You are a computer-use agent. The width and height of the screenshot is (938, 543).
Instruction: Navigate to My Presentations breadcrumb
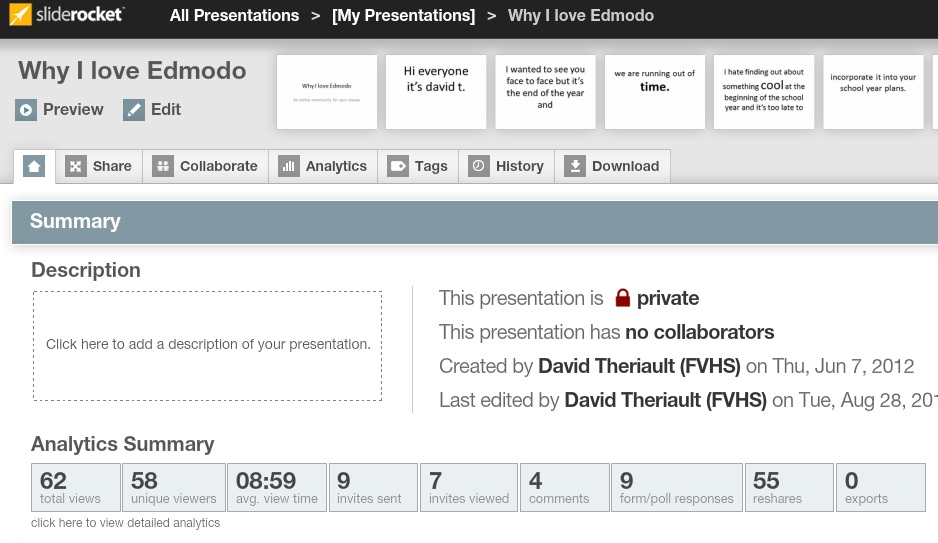pos(403,16)
